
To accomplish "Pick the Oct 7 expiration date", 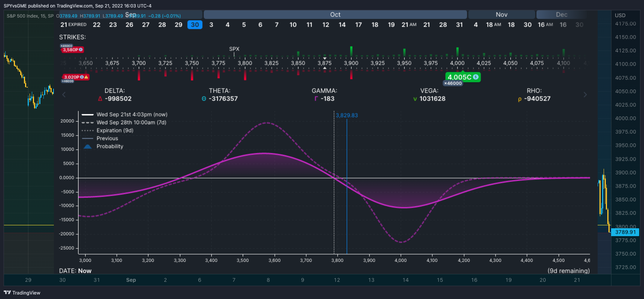I will point(277,25).
